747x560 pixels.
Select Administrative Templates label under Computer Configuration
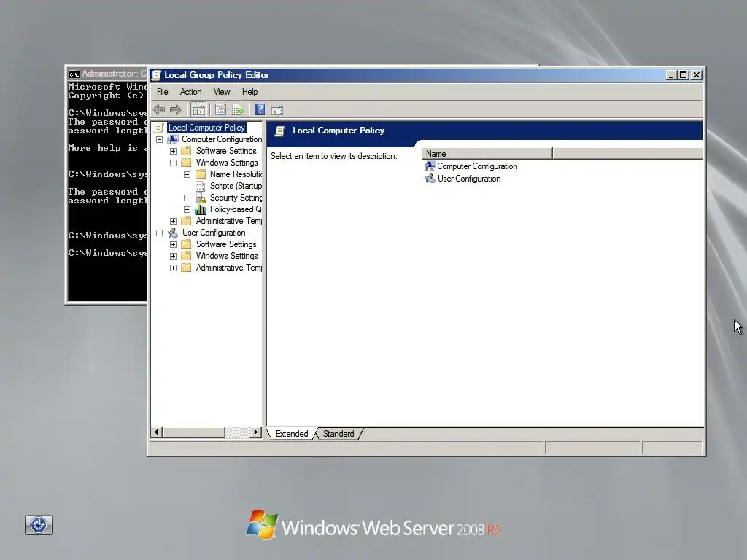(x=228, y=221)
